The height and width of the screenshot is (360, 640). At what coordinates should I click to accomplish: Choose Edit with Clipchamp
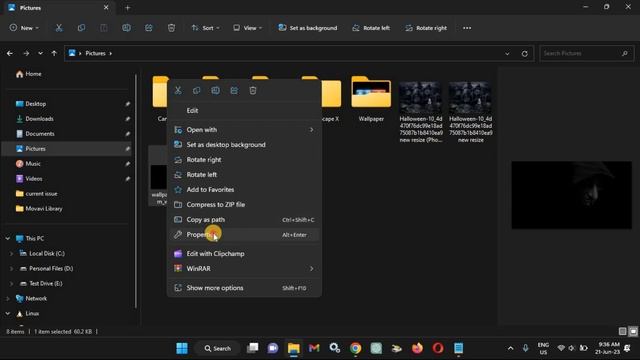[244, 254]
